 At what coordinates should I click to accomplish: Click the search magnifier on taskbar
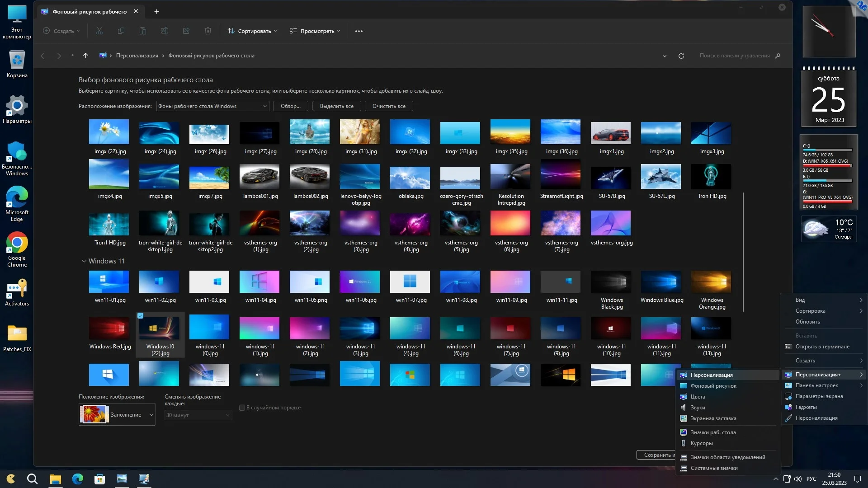pos(32,479)
